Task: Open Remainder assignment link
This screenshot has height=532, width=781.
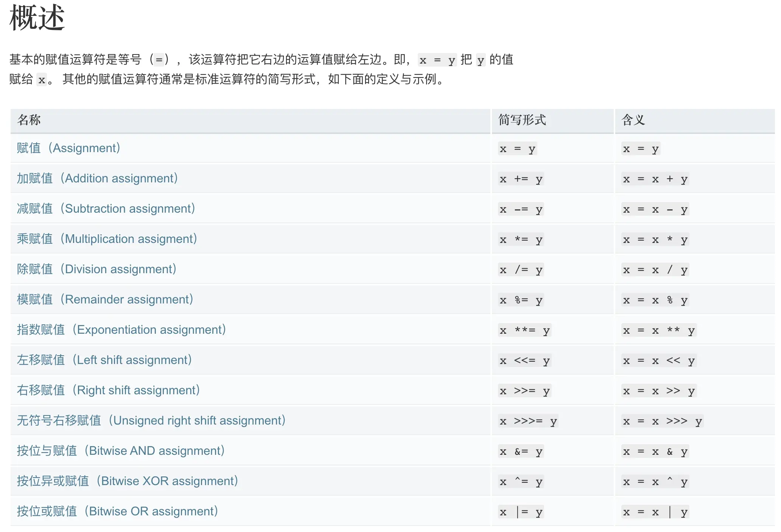Action: (105, 299)
